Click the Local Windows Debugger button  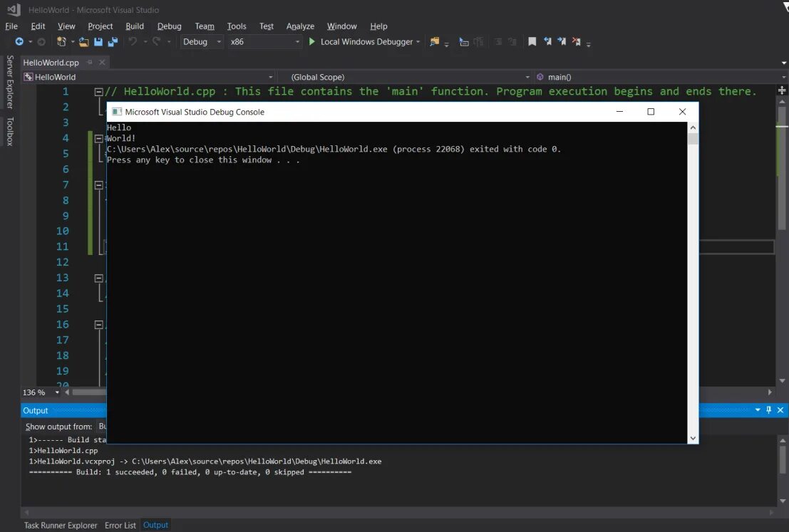(x=361, y=42)
